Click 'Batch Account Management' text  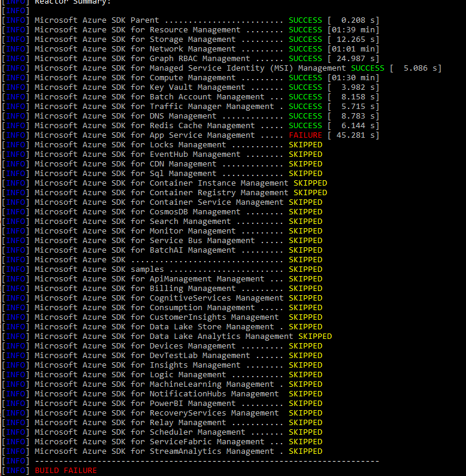(x=207, y=97)
